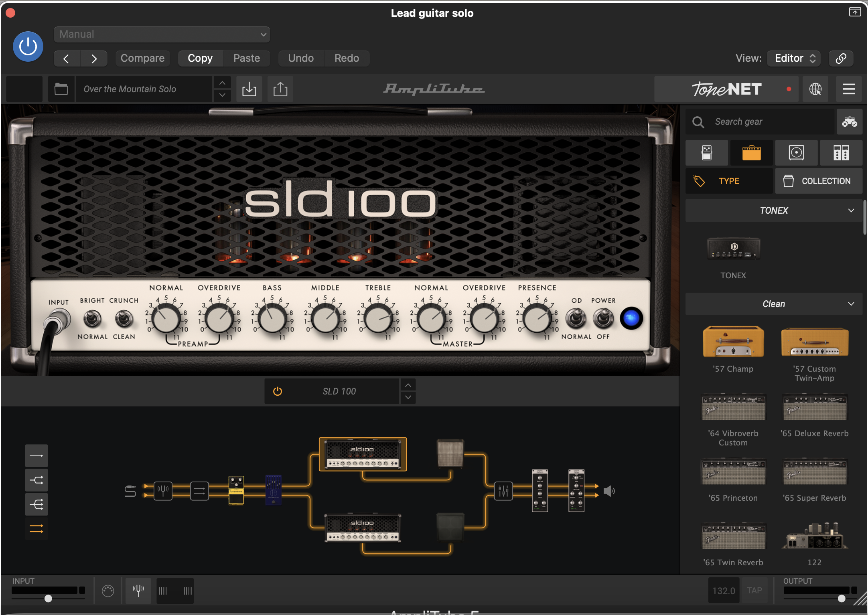Click the preamp NORMAL knob
The width and height of the screenshot is (868, 615).
click(x=166, y=319)
